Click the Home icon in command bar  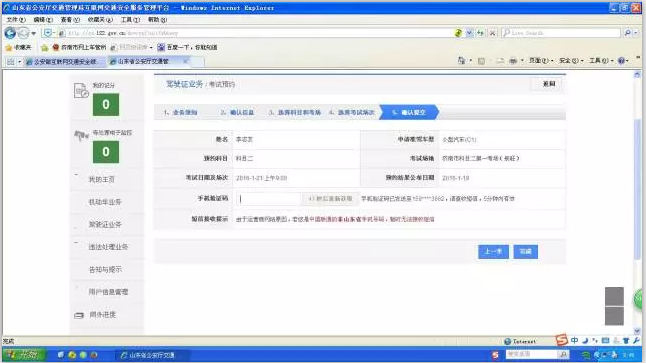tap(461, 61)
